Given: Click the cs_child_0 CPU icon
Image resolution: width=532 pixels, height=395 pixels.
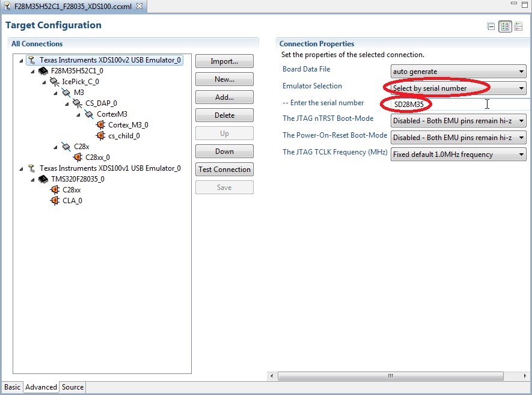Looking at the screenshot, I should 100,136.
